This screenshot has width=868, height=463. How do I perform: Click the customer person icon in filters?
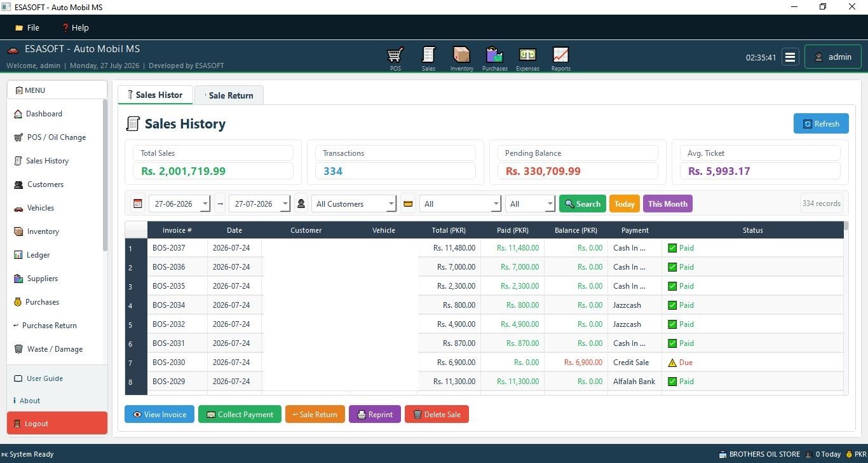click(x=301, y=204)
